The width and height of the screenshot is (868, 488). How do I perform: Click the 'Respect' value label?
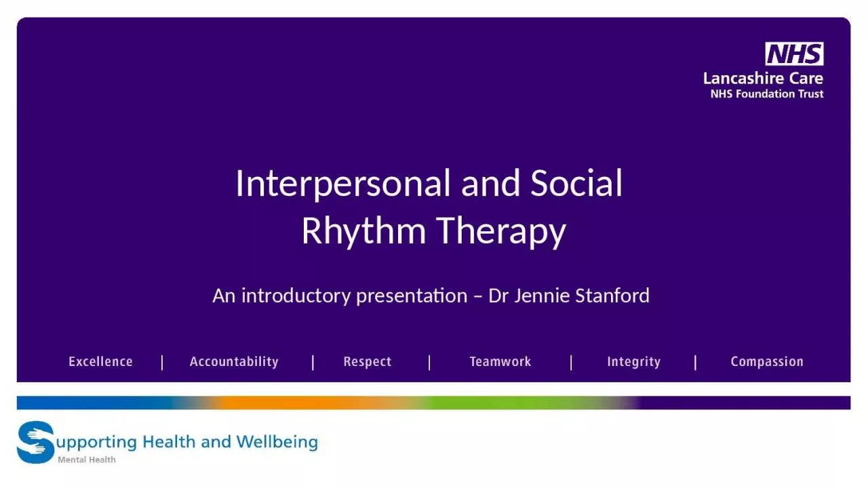pos(368,362)
